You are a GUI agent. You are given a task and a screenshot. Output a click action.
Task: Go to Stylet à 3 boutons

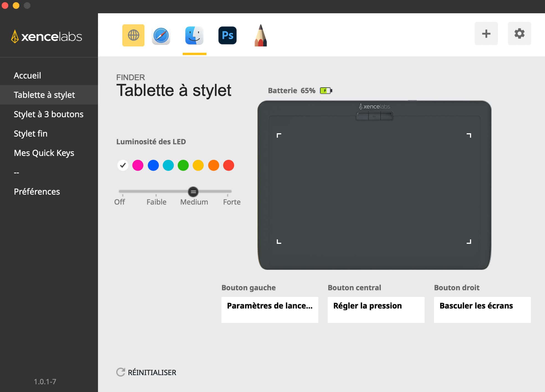pyautogui.click(x=48, y=114)
